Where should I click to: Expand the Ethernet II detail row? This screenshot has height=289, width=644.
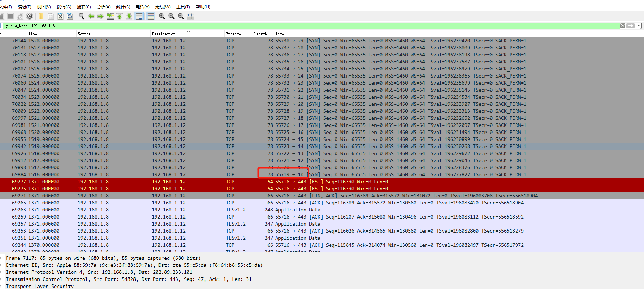2,265
